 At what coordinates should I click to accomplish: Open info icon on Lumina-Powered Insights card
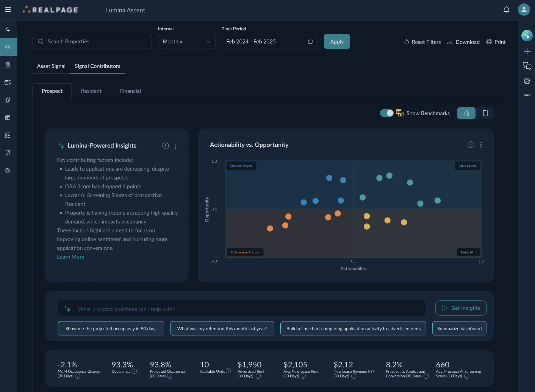[166, 146]
